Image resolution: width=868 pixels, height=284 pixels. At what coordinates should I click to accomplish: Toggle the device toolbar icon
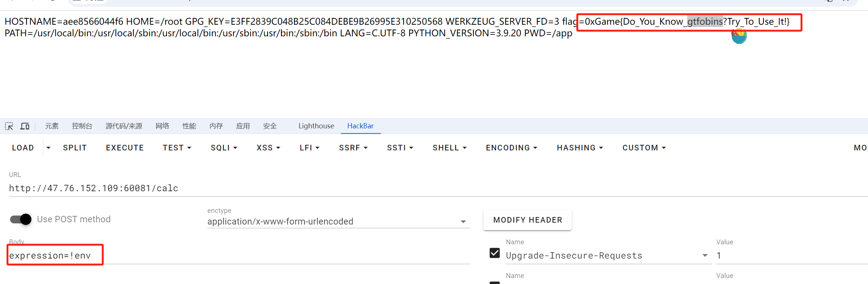click(25, 126)
